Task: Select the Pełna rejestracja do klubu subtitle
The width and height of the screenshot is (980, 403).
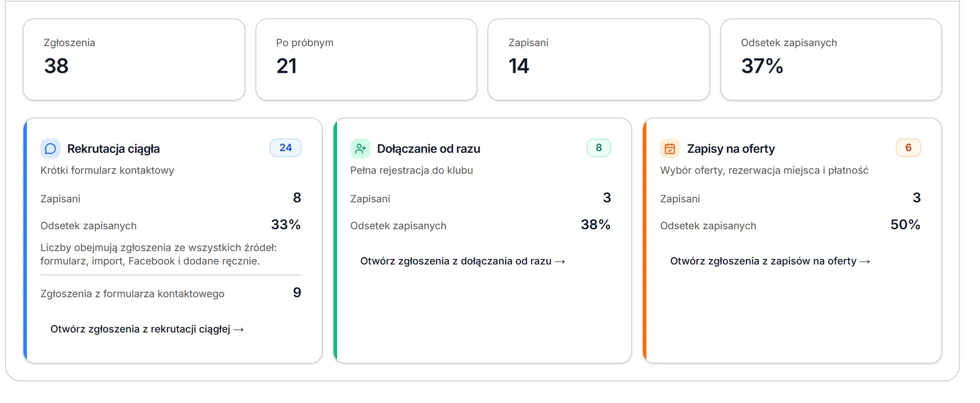Action: point(412,170)
